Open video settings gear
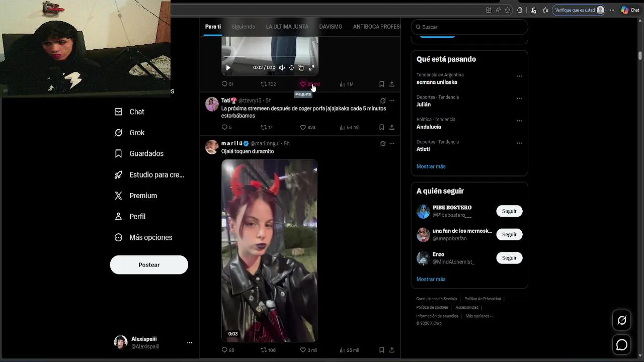The width and height of the screenshot is (644, 362). tap(291, 67)
